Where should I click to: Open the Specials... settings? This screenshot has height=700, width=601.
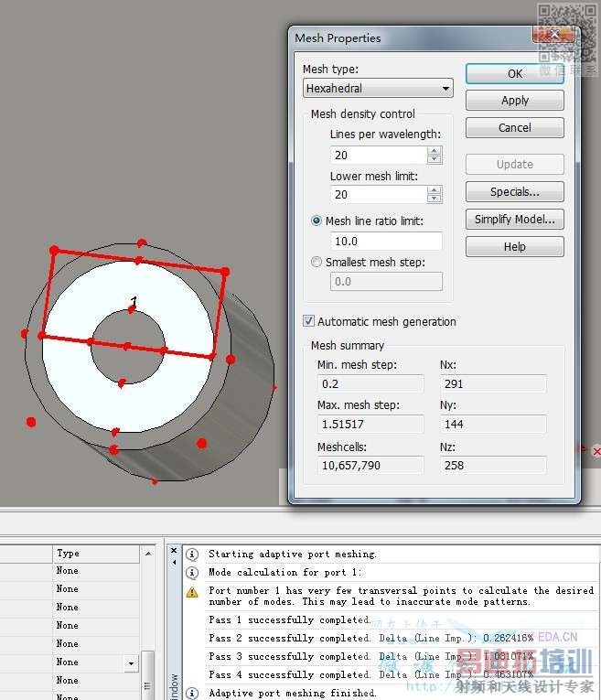click(x=514, y=192)
